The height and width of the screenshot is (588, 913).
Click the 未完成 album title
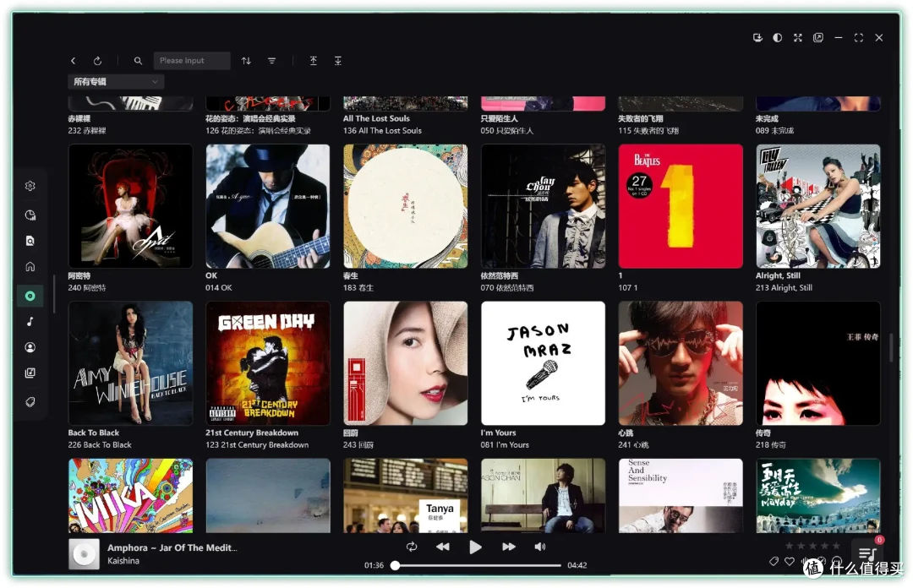pyautogui.click(x=767, y=118)
